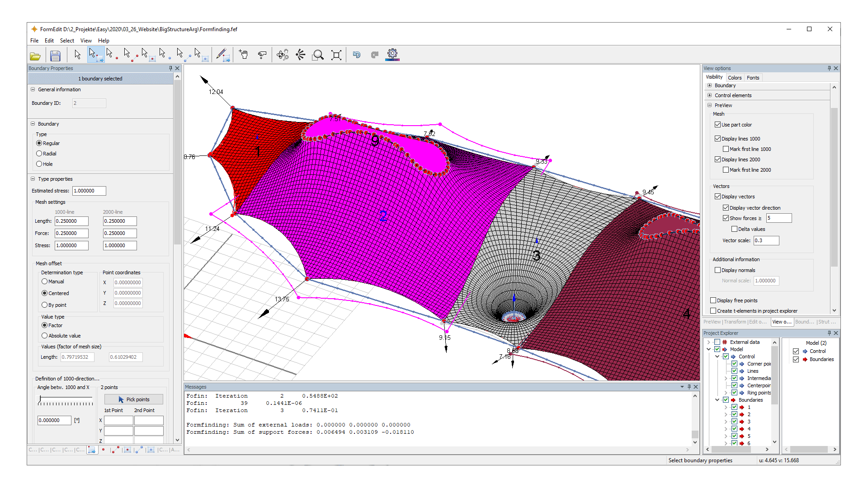Save the project using the Save icon
This screenshot has width=868, height=488.
coord(55,55)
